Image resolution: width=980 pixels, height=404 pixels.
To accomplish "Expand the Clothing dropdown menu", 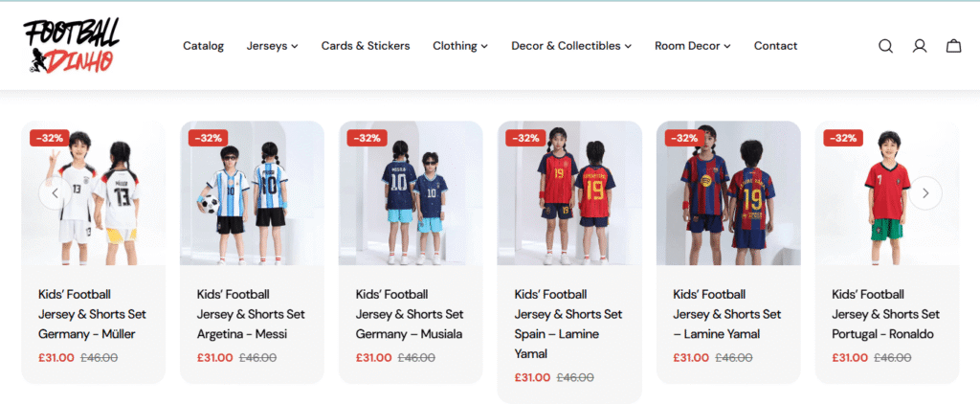I will pos(460,46).
